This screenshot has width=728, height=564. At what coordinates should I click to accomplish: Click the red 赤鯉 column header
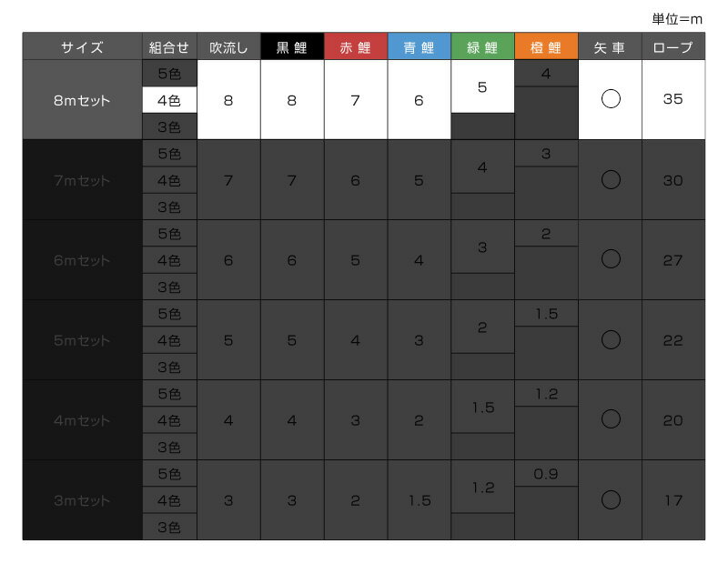coord(356,47)
